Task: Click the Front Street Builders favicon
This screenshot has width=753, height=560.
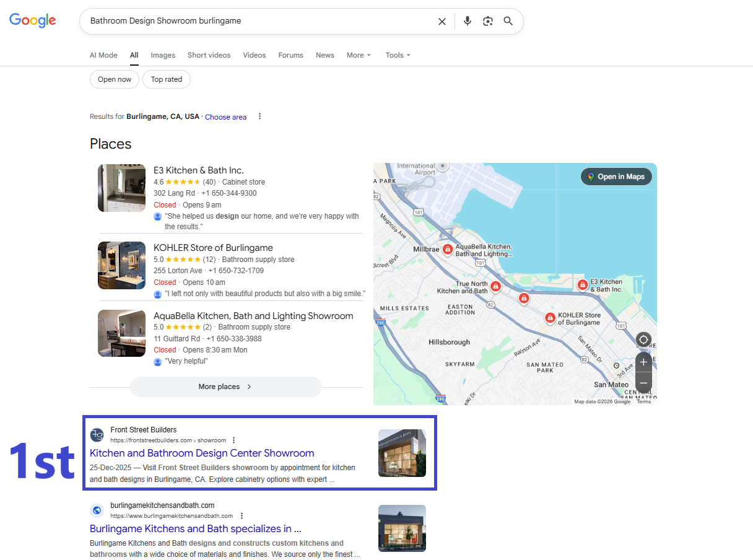Action: pos(97,435)
